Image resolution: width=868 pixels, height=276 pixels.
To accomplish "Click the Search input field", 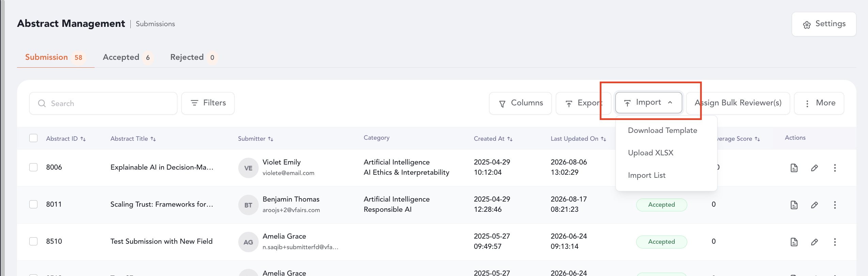I will pos(103,103).
